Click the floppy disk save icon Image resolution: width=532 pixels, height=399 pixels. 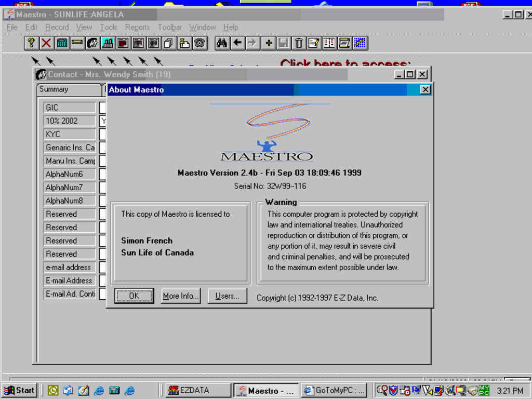coord(284,43)
